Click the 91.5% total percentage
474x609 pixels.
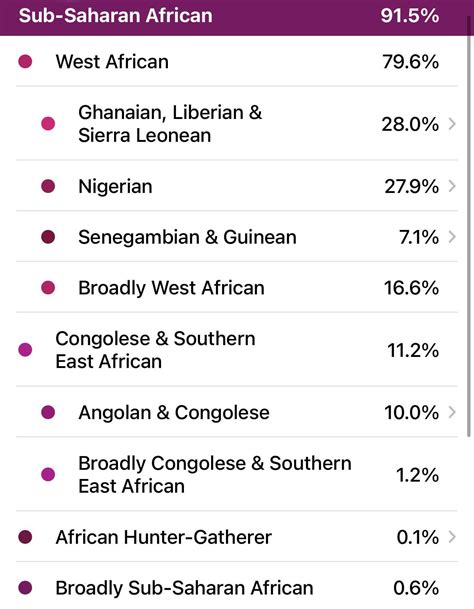(410, 16)
